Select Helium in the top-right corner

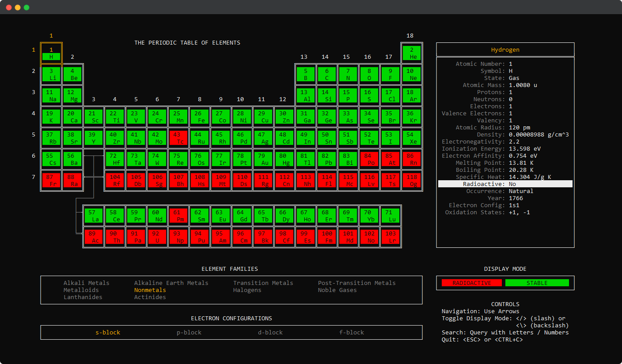pos(412,53)
